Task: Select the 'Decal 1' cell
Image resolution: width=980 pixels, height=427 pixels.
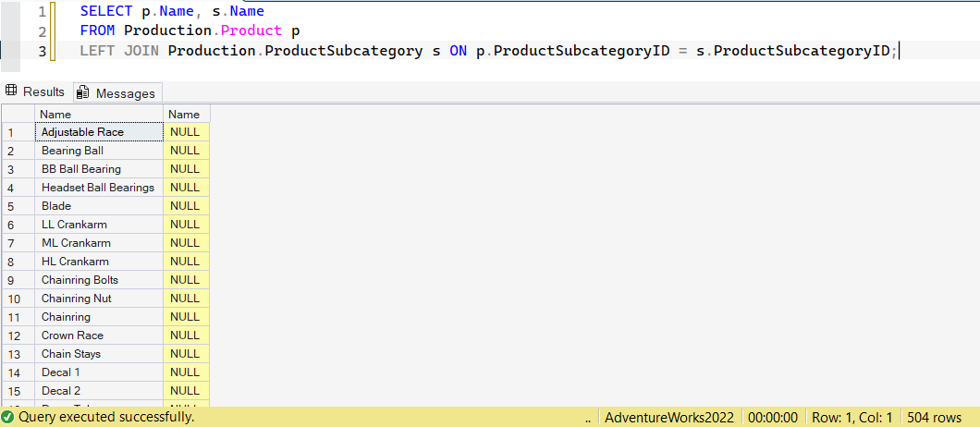Action: pos(99,372)
